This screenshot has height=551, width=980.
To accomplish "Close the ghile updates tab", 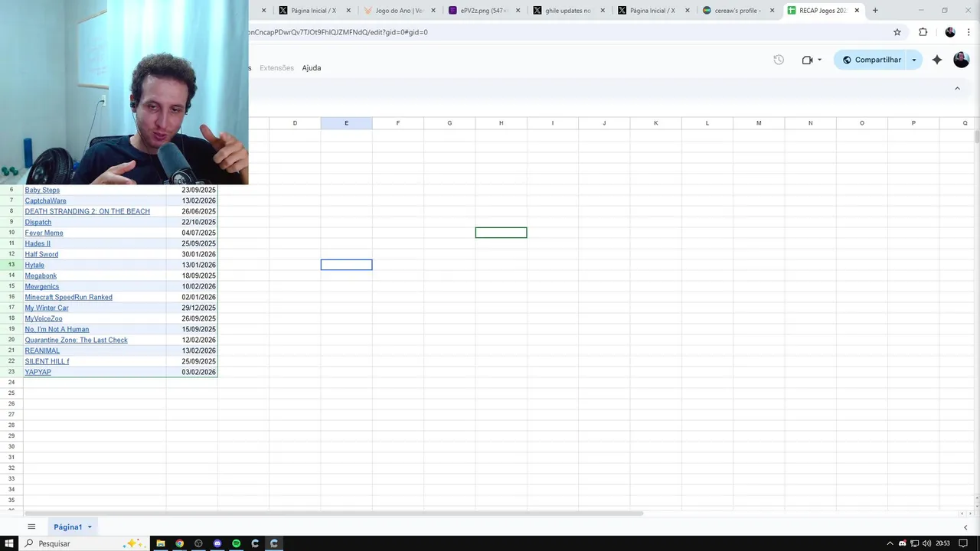I will tap(603, 11).
